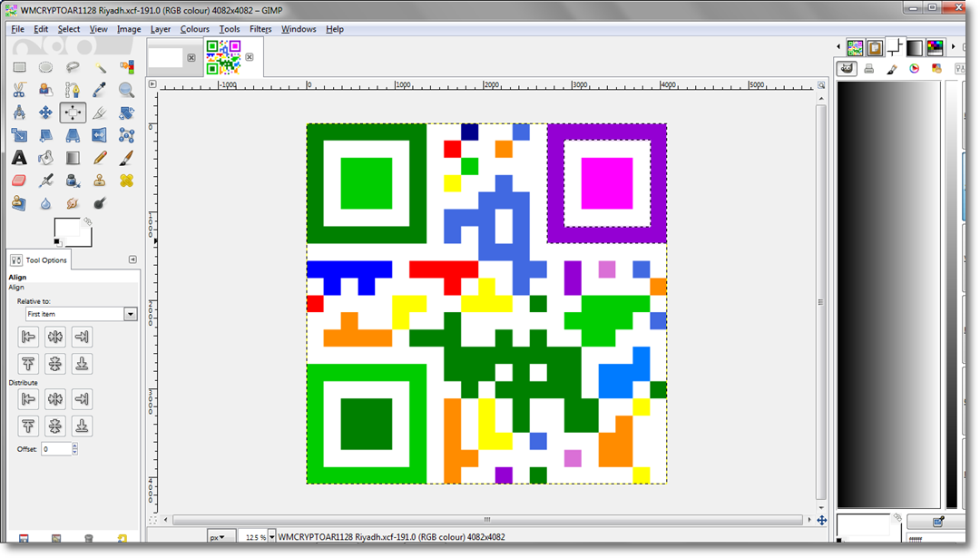The image size is (980, 558).
Task: Open the Colours menu
Action: (x=194, y=29)
